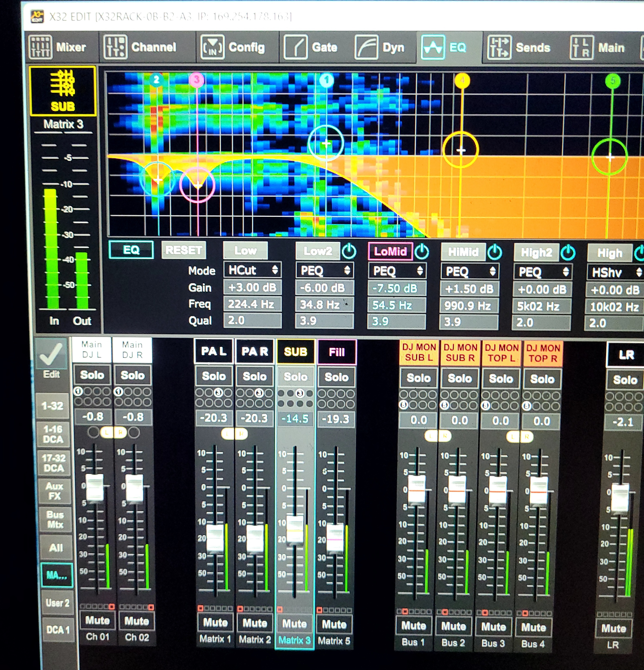Solo the PA L channel
Image resolution: width=644 pixels, height=670 pixels.
click(x=214, y=376)
